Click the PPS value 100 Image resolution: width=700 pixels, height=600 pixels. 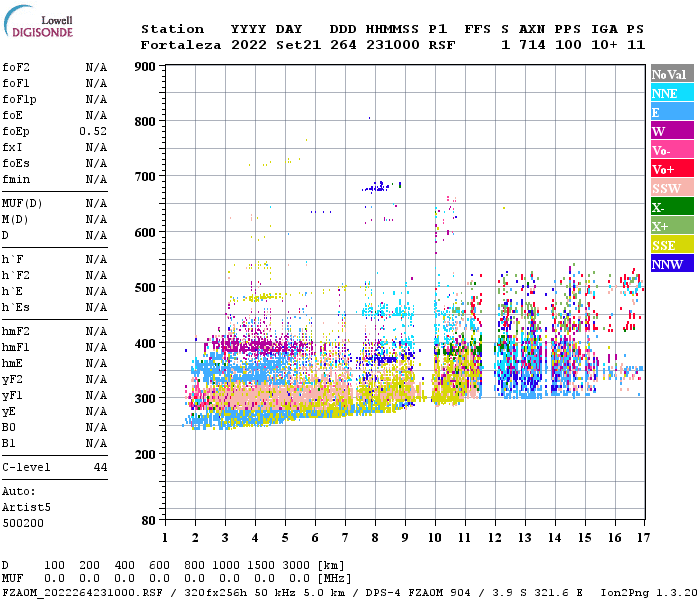click(568, 45)
